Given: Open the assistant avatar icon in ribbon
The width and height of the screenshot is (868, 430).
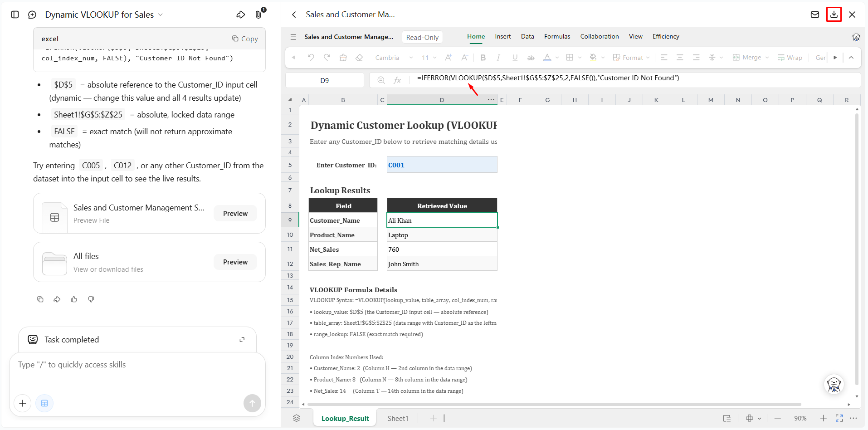Looking at the screenshot, I should click(x=856, y=37).
